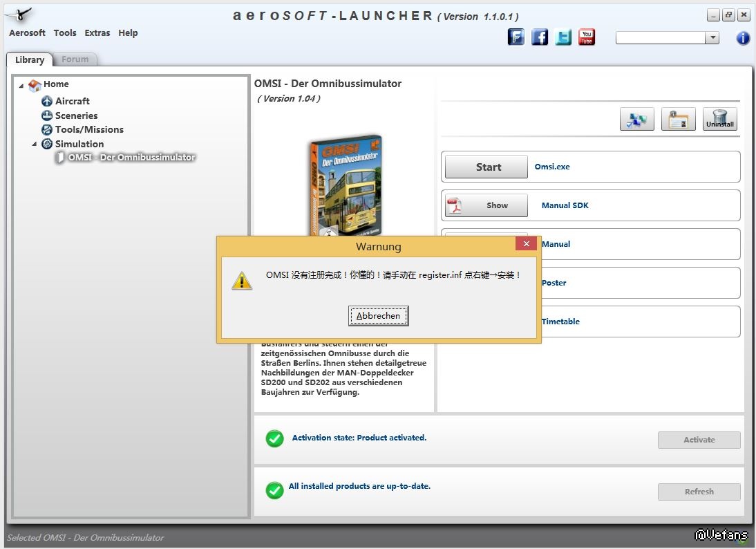Screen dimensions: 756x549
Task: Click the Aircraft category icon
Action: click(x=47, y=101)
